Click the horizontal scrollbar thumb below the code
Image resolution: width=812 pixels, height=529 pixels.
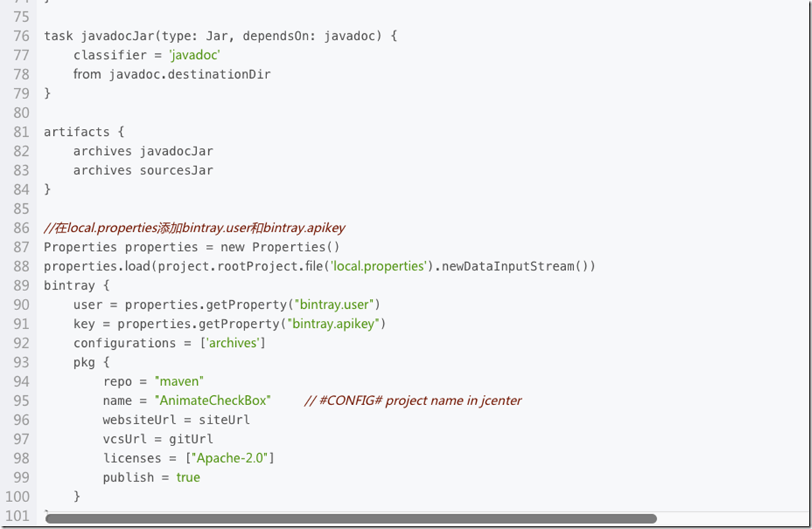(351, 518)
